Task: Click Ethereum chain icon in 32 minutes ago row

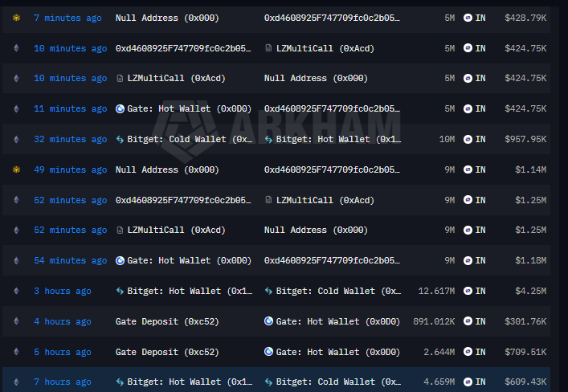Action: click(x=16, y=139)
